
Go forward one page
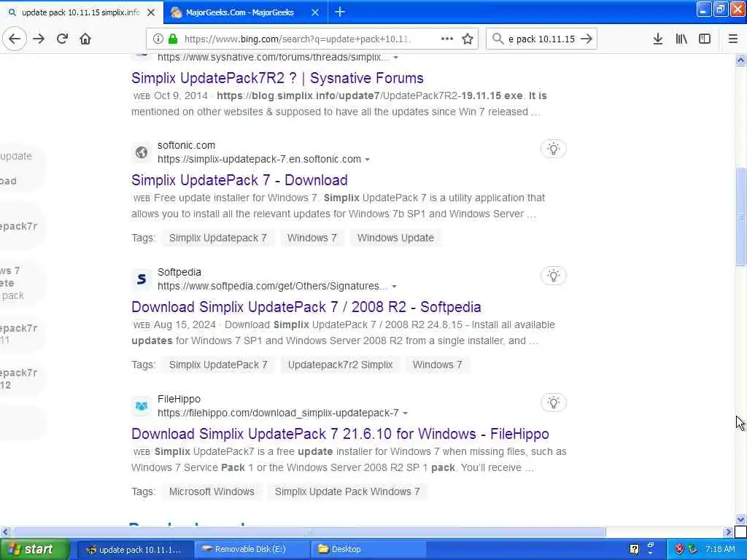[39, 39]
